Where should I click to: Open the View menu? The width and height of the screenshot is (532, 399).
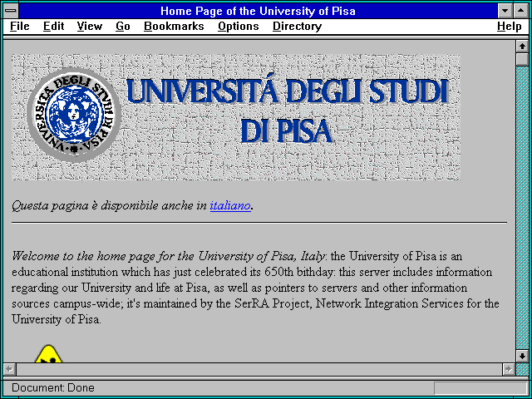coord(90,27)
